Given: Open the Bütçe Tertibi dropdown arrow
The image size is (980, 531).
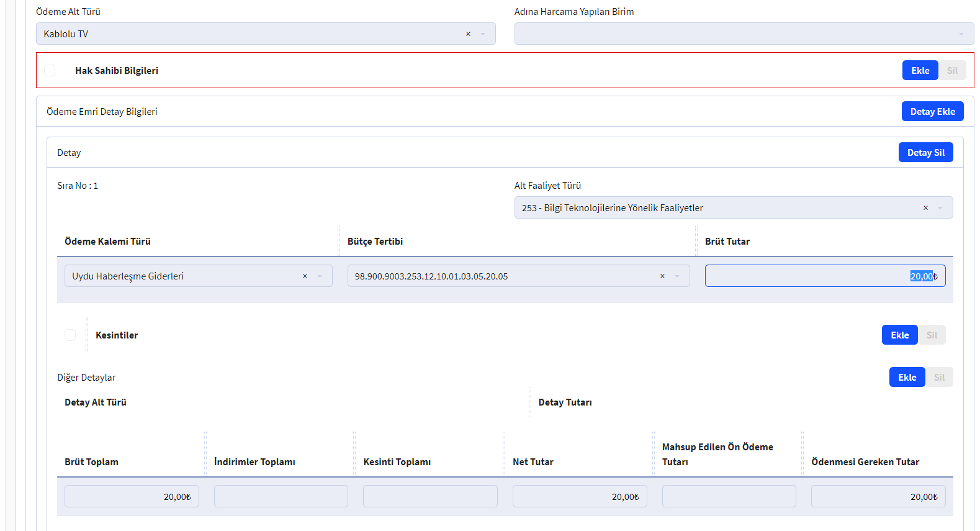Looking at the screenshot, I should coord(677,276).
